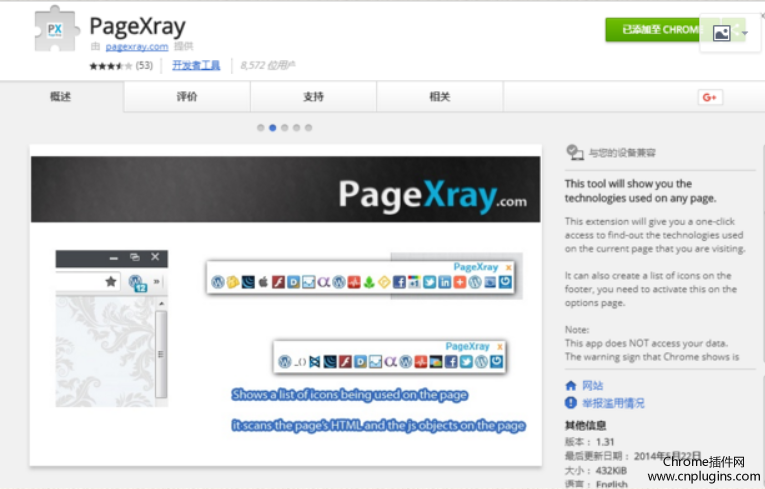Switch to the 评价 reviews tab
The height and width of the screenshot is (489, 765).
pos(187,97)
